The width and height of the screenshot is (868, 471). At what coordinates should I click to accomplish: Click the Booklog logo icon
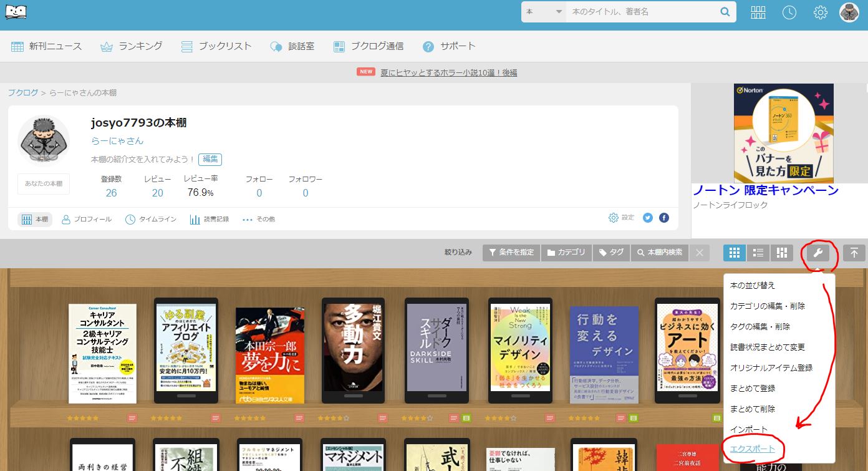pos(17,12)
